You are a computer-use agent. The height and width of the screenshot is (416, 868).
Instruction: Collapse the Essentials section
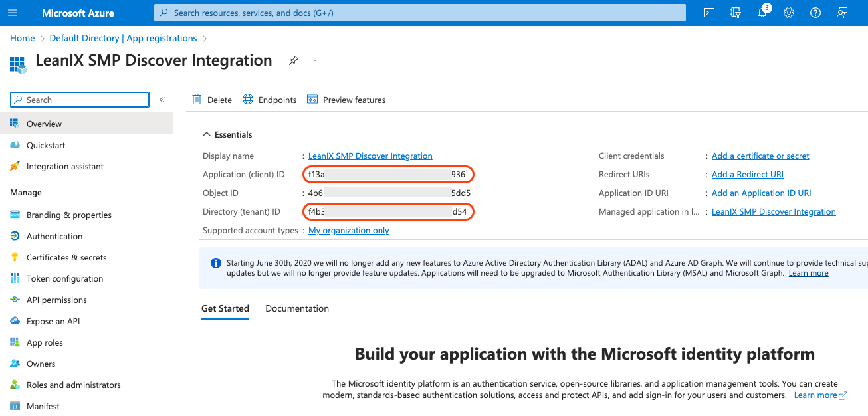tap(227, 134)
